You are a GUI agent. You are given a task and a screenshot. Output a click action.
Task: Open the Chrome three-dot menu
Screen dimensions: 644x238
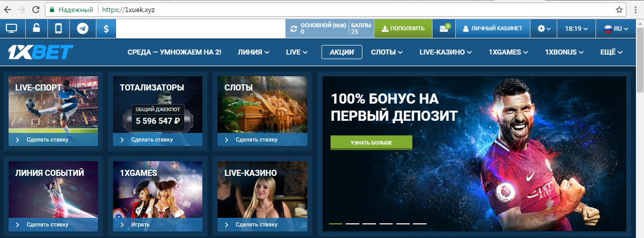(x=635, y=9)
